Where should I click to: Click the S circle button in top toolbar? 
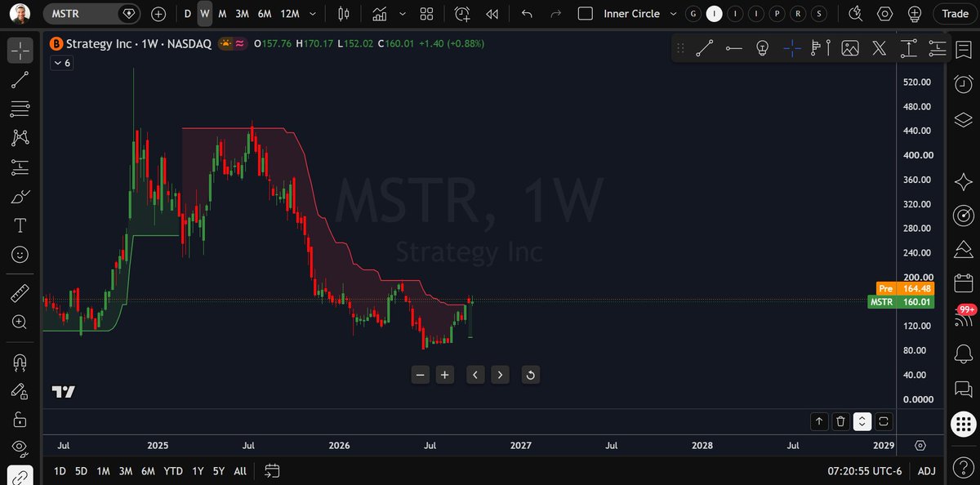(819, 14)
